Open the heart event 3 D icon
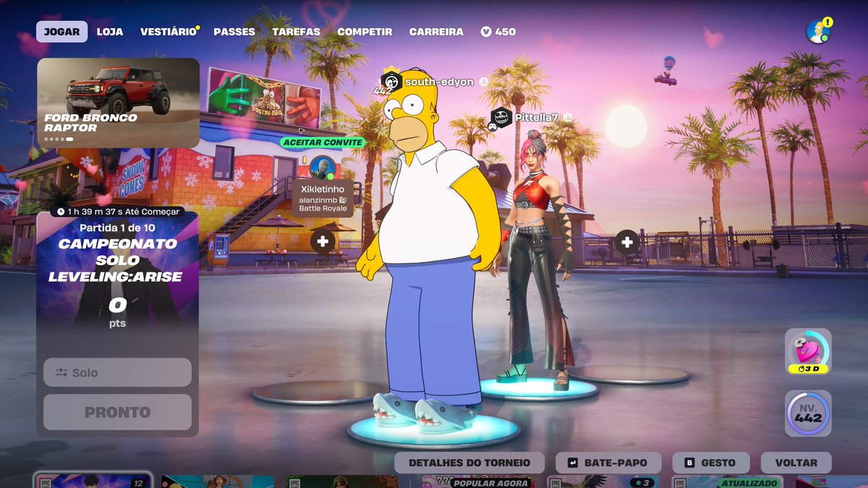The image size is (868, 488). point(808,352)
